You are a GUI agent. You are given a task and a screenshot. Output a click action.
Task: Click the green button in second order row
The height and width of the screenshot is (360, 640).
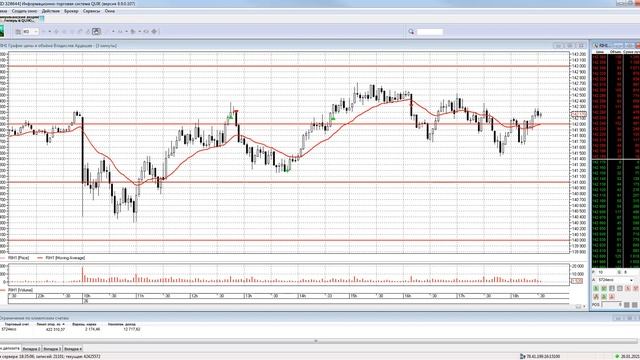click(604, 296)
